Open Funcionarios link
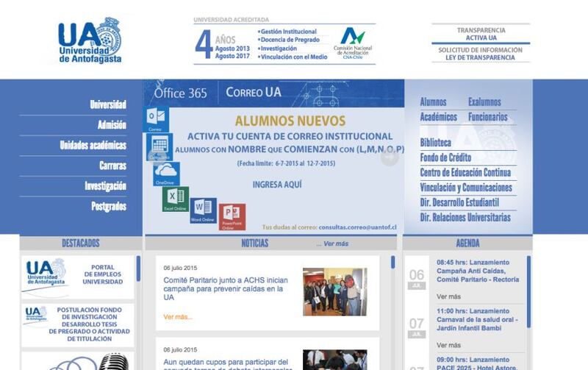Screen dimensions: 588x370 [x=488, y=117]
